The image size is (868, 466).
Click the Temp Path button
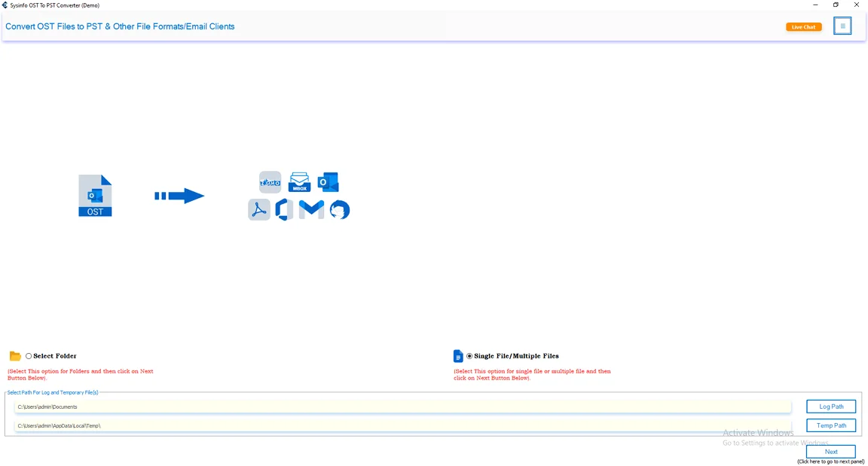tap(831, 425)
